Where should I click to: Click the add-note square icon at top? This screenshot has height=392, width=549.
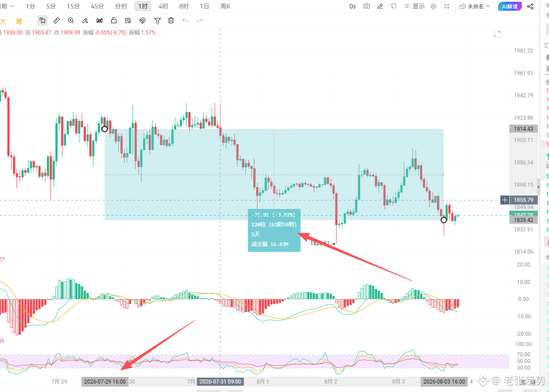click(x=394, y=6)
